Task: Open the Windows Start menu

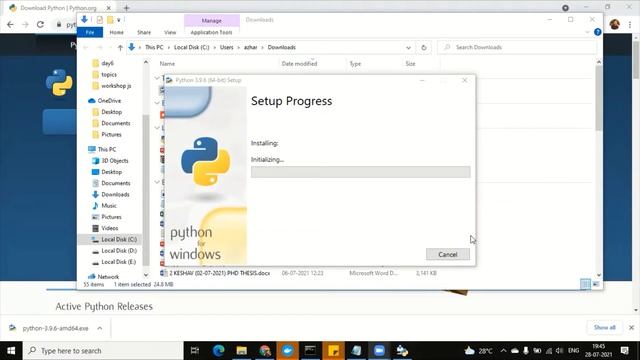Action: click(11, 351)
